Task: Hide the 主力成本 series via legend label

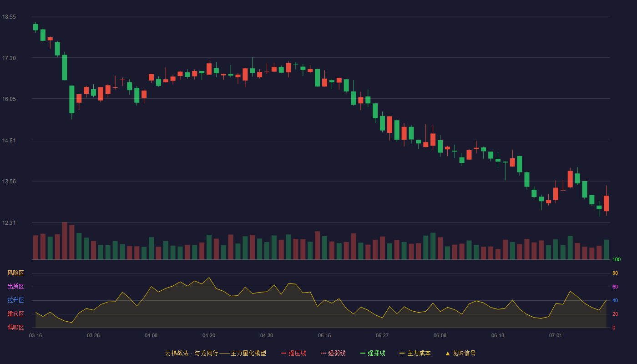Action: 419,353
